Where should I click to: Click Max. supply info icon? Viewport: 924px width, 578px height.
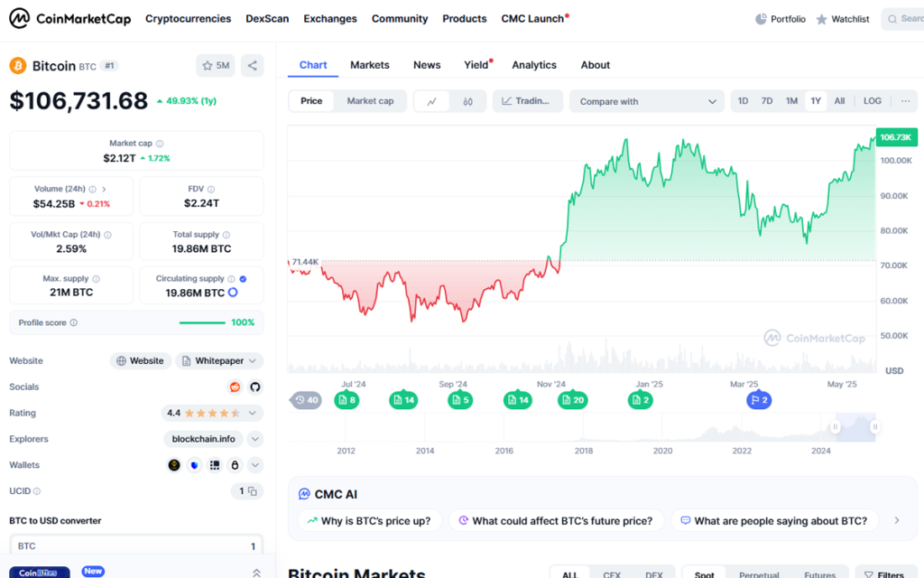point(96,279)
